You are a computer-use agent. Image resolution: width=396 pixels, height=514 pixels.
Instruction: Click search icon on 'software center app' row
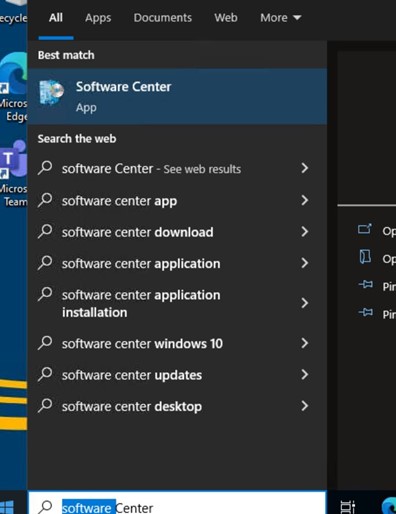[45, 200]
